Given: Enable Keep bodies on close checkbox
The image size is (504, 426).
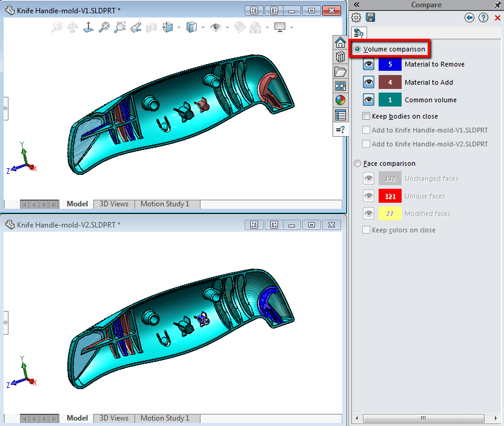Looking at the screenshot, I should click(x=366, y=116).
